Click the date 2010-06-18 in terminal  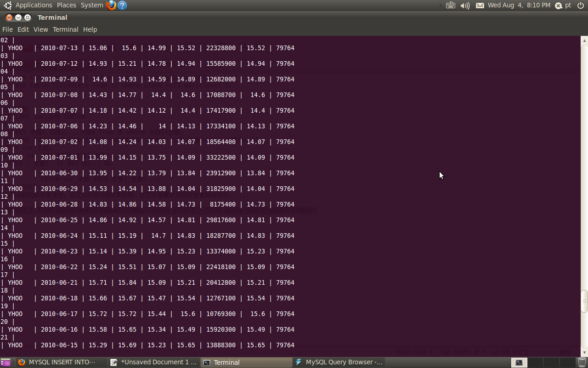tap(59, 298)
